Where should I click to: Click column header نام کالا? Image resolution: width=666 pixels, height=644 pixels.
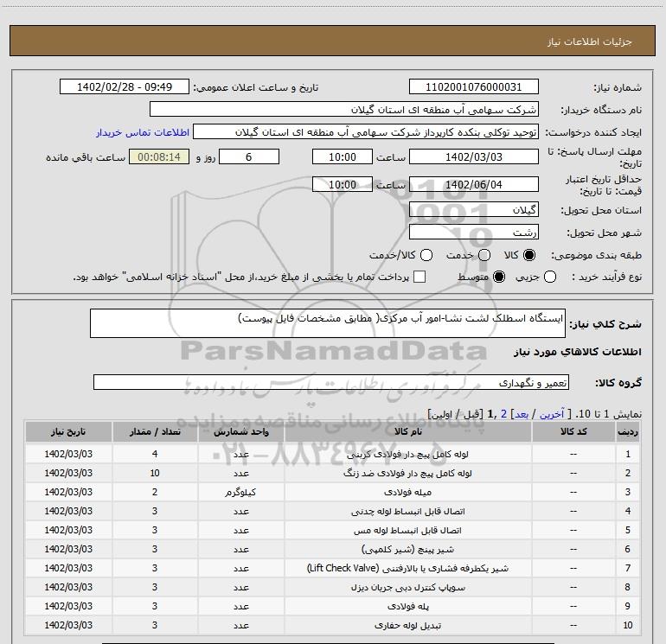(407, 431)
